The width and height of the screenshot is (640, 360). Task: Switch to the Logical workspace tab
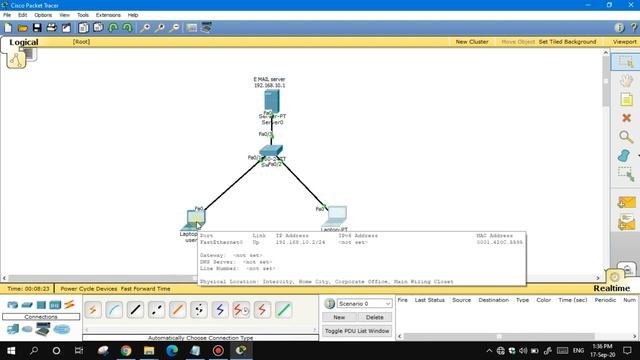tap(24, 42)
